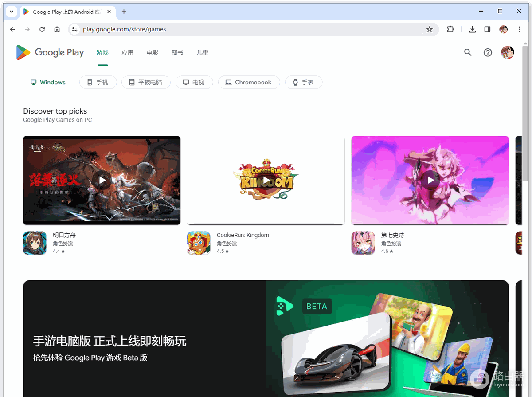Screen dimensions: 532x397
Task: Click the Discover top picks heading
Action: [55, 111]
